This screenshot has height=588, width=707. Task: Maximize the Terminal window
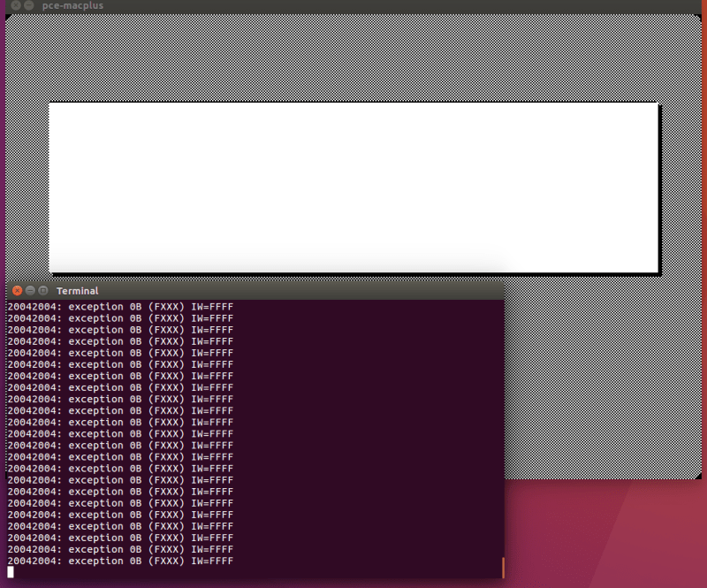point(43,291)
